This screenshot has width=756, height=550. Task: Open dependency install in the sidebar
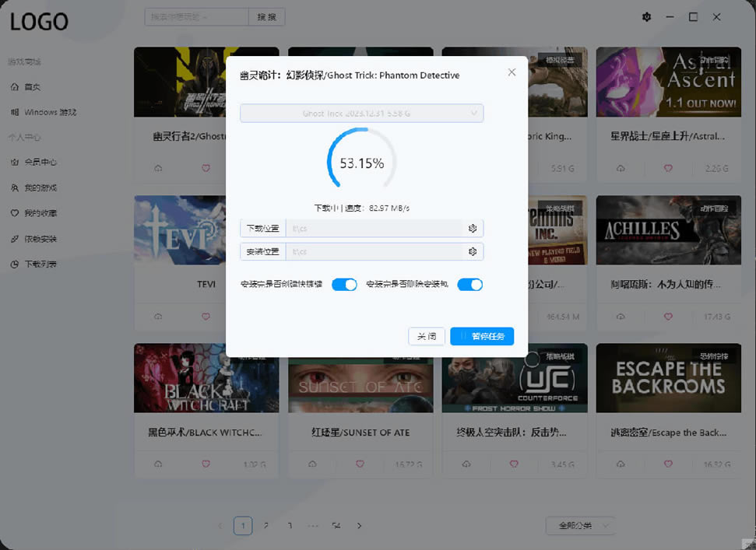click(x=33, y=239)
